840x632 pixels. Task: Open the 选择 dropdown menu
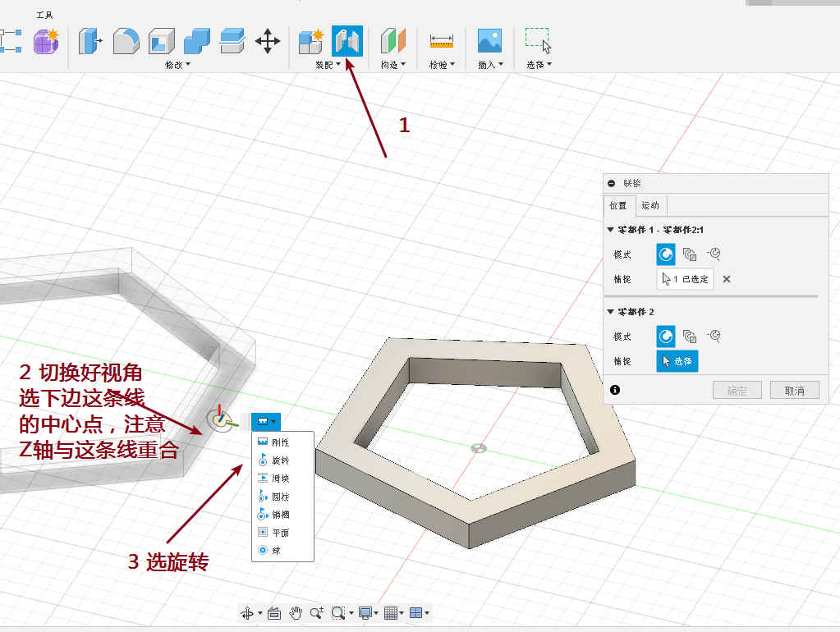click(x=539, y=65)
